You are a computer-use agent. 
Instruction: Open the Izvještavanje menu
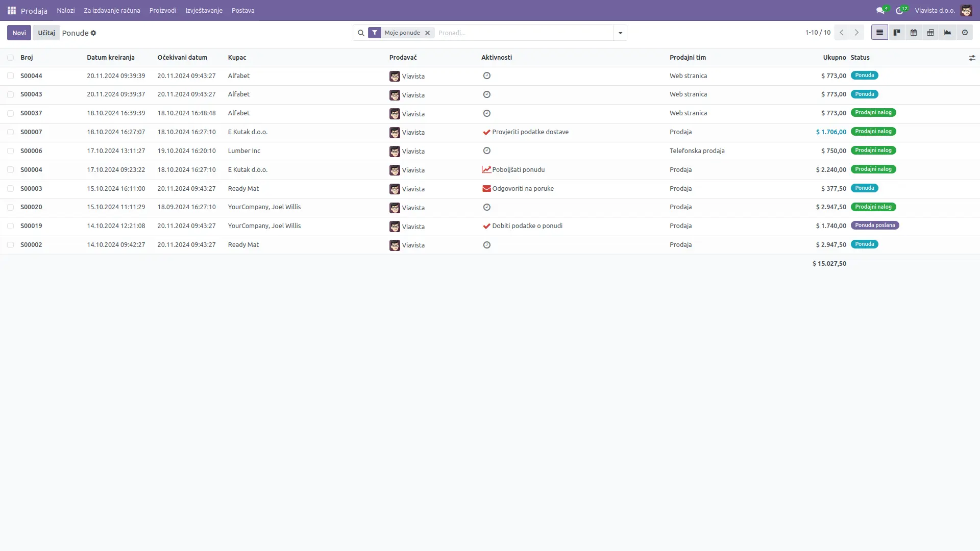tap(204, 10)
